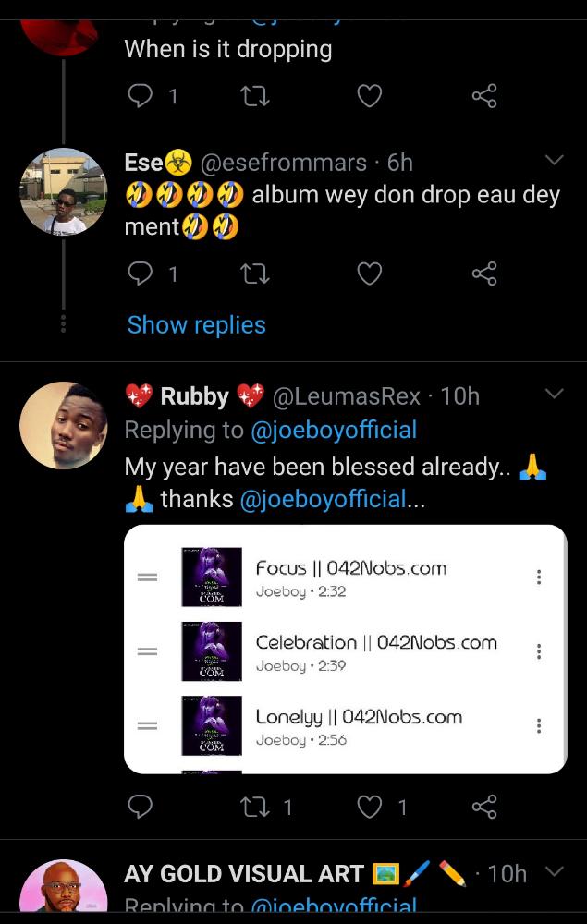
Task: Reply to Rubby's tweet
Action: (140, 808)
